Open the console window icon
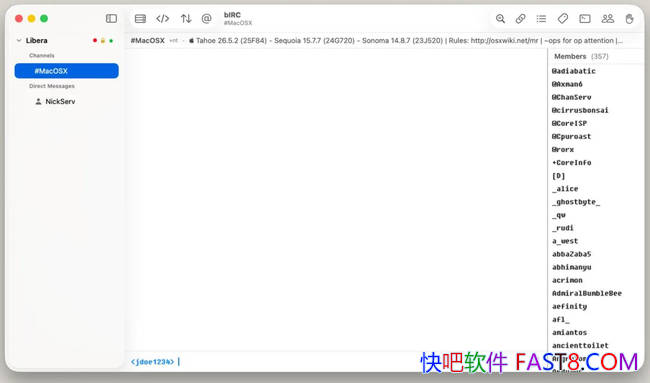The image size is (650, 383). [585, 19]
